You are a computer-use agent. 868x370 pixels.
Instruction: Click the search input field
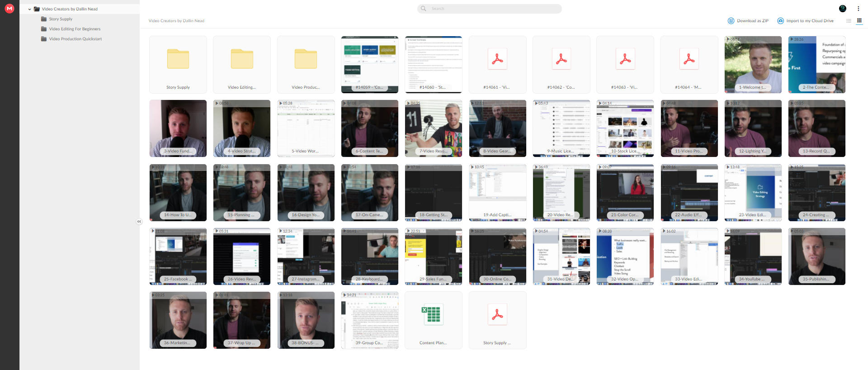pos(490,9)
